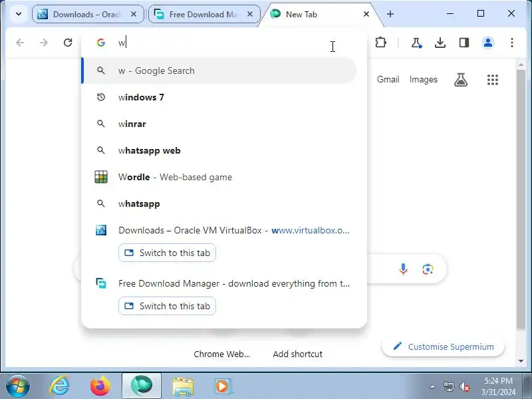Show hidden system tray icons
Screen dimensions: 532x399
pos(433,386)
